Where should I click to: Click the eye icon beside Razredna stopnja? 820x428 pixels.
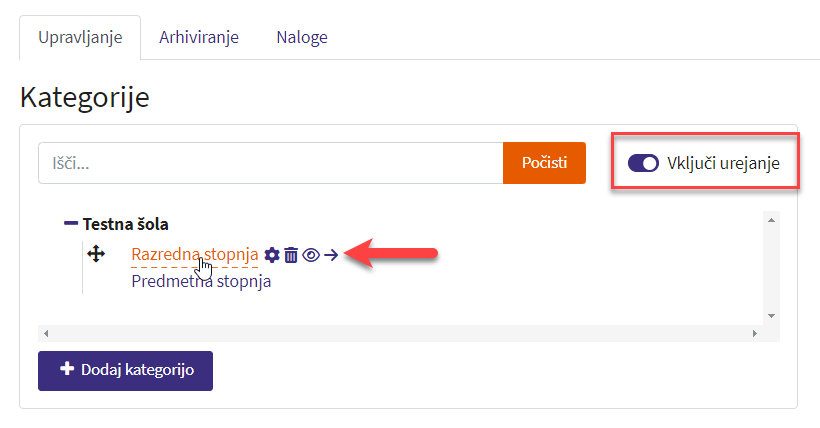tap(311, 255)
